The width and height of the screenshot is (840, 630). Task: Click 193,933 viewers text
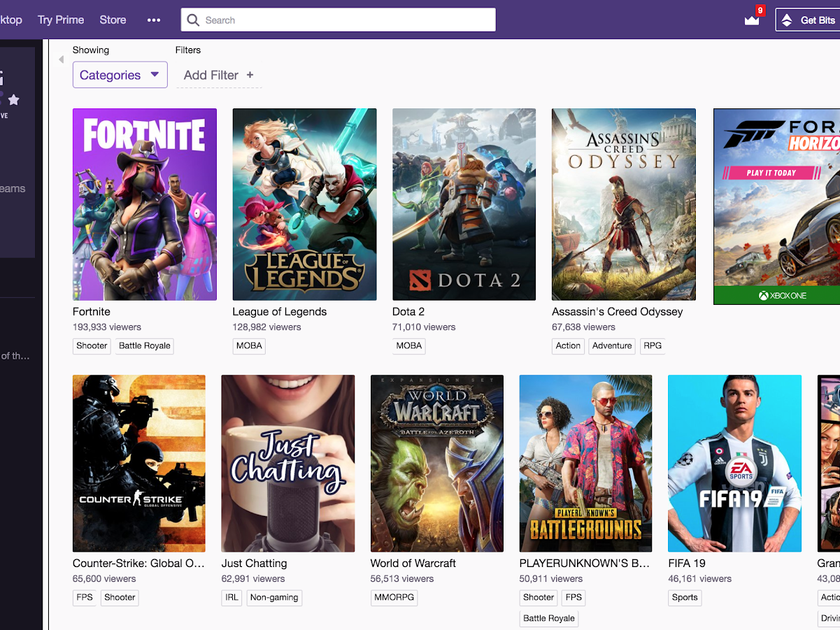coord(107,327)
